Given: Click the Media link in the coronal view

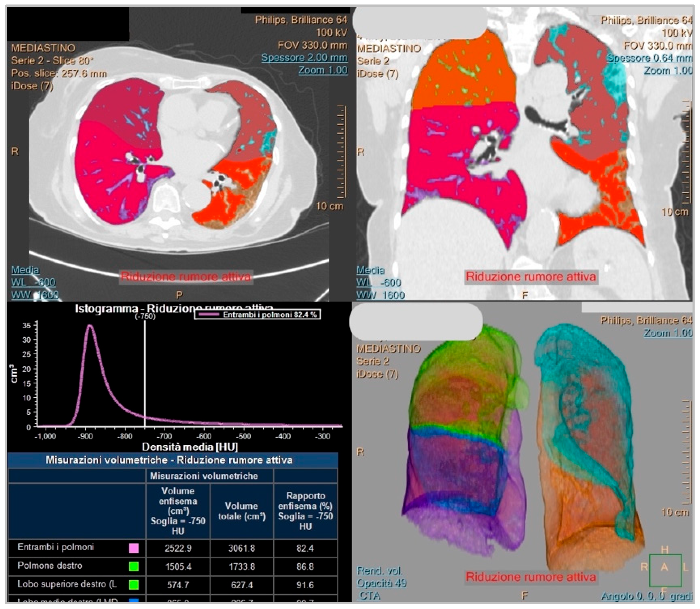Looking at the screenshot, I should click(370, 271).
